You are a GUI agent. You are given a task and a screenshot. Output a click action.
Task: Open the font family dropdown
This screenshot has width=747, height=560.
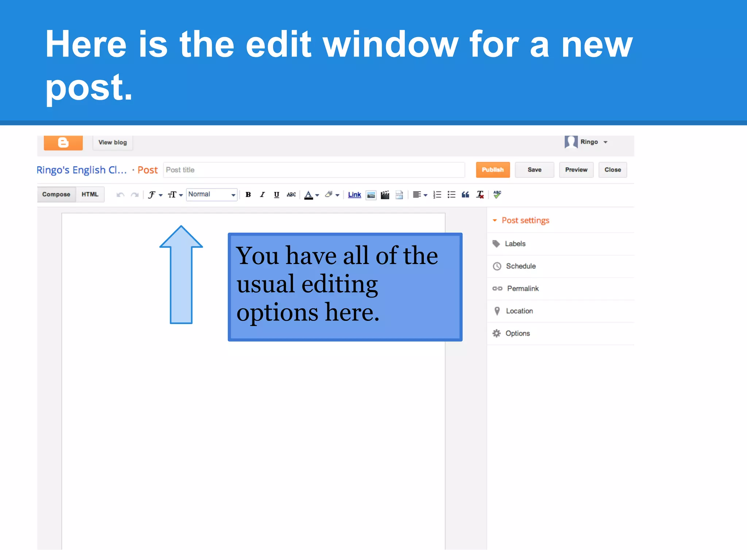(x=155, y=195)
